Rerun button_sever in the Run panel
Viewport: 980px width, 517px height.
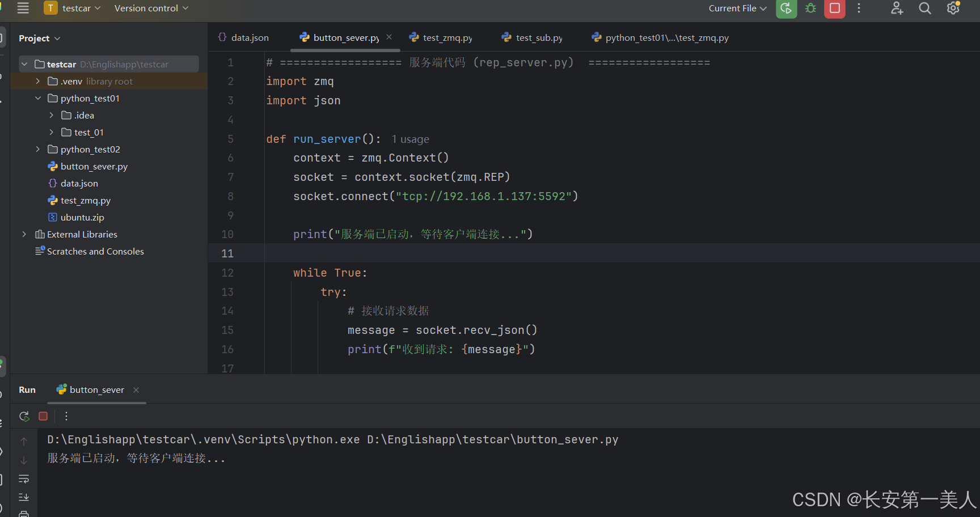(24, 416)
